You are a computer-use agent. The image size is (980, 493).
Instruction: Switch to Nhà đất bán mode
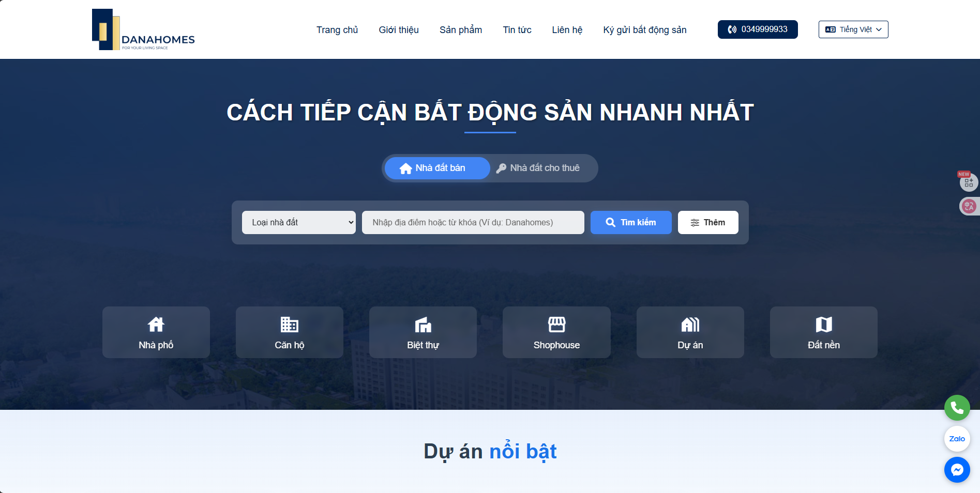tap(437, 168)
